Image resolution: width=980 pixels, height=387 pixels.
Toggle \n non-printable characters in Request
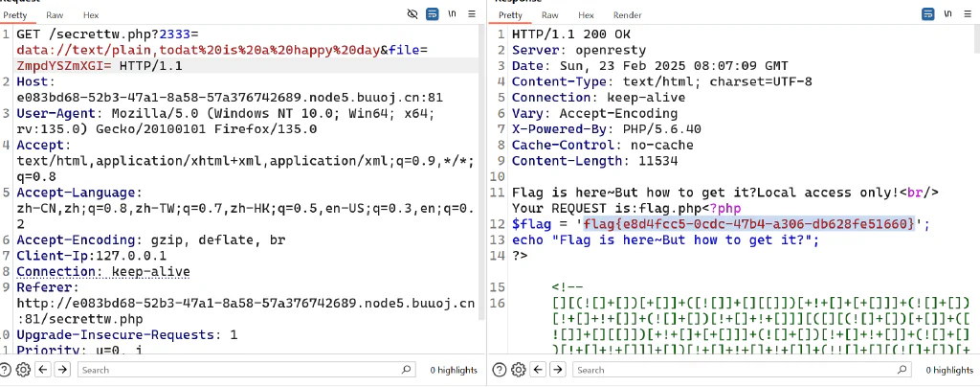[x=452, y=14]
